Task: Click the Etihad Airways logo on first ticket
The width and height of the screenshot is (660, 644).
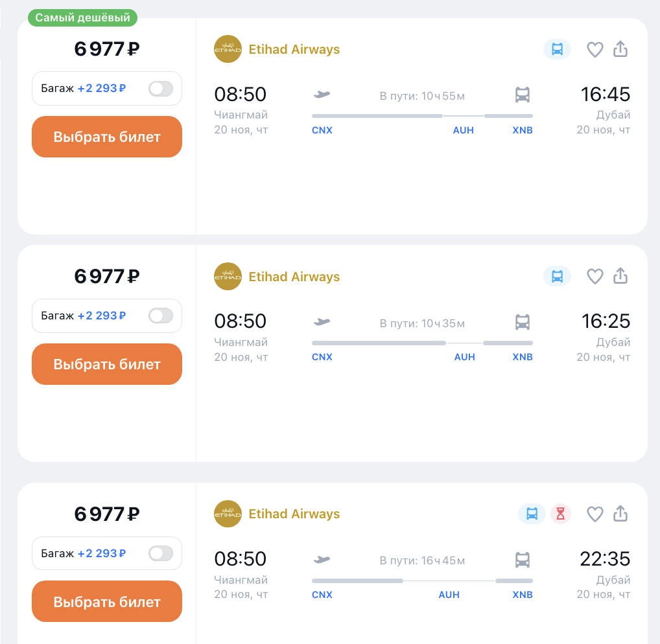Action: coord(228,49)
